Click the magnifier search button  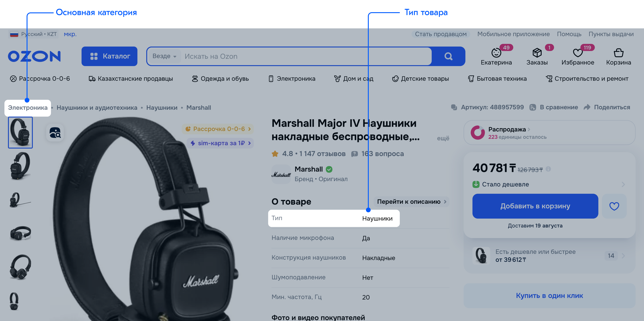coord(448,56)
